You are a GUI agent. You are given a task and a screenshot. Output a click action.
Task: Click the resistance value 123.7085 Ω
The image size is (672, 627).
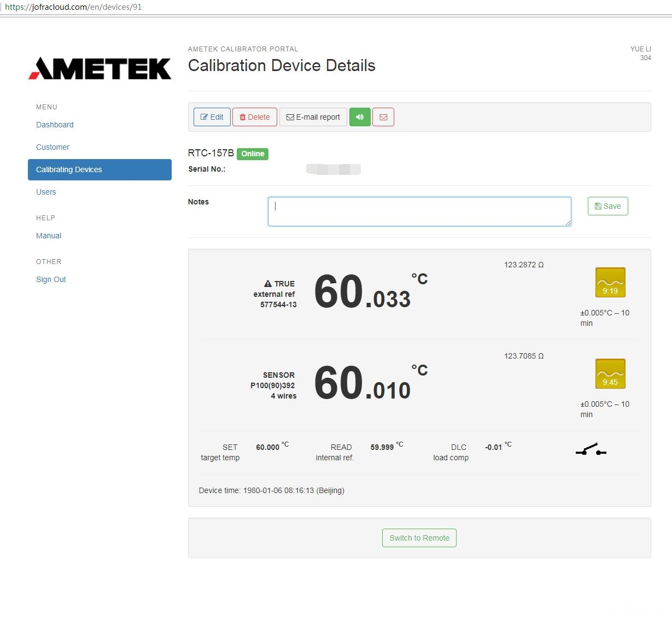524,356
